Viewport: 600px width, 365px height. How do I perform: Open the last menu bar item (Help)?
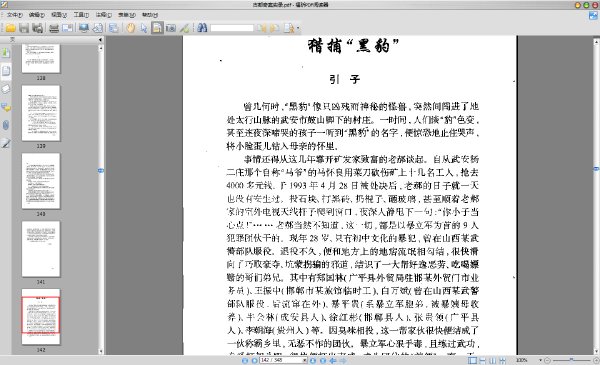[x=150, y=15]
